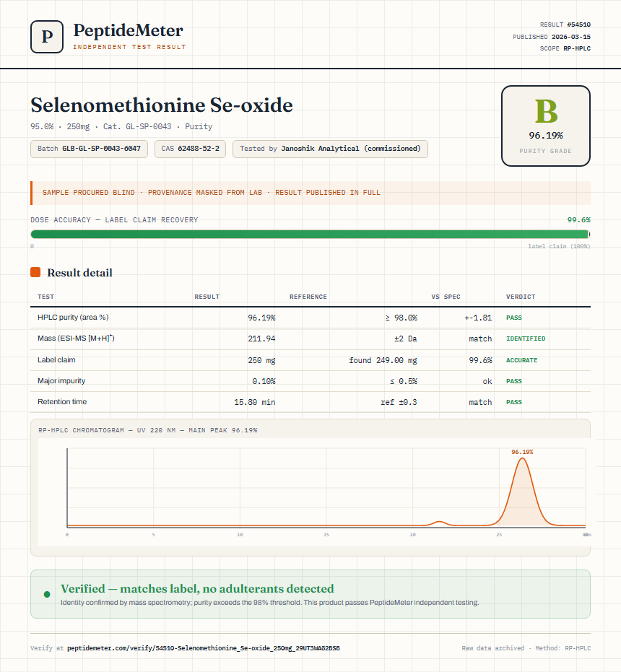Viewport: 621px width, 672px height.
Task: Click the HPLC purity (area %) row label
Action: (x=73, y=317)
